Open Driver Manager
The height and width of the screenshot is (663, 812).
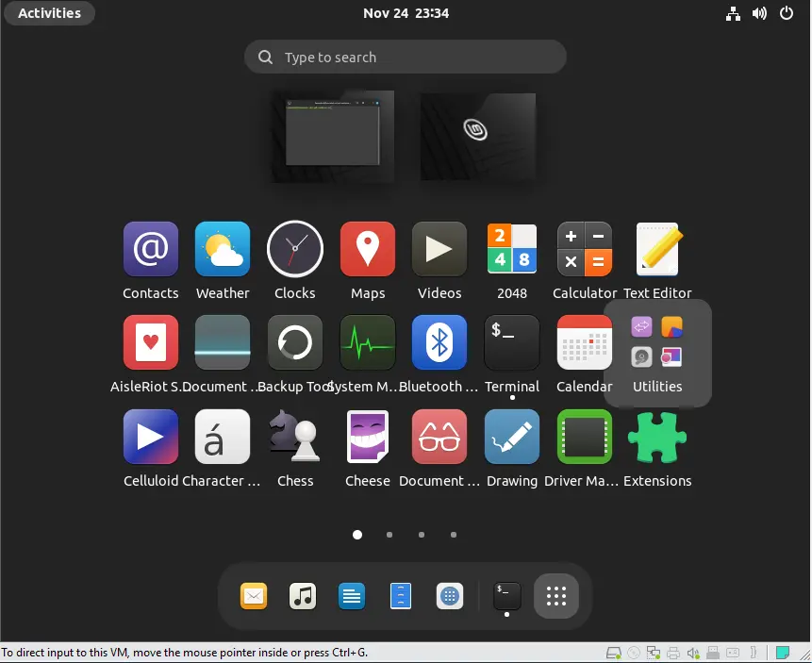tap(585, 437)
